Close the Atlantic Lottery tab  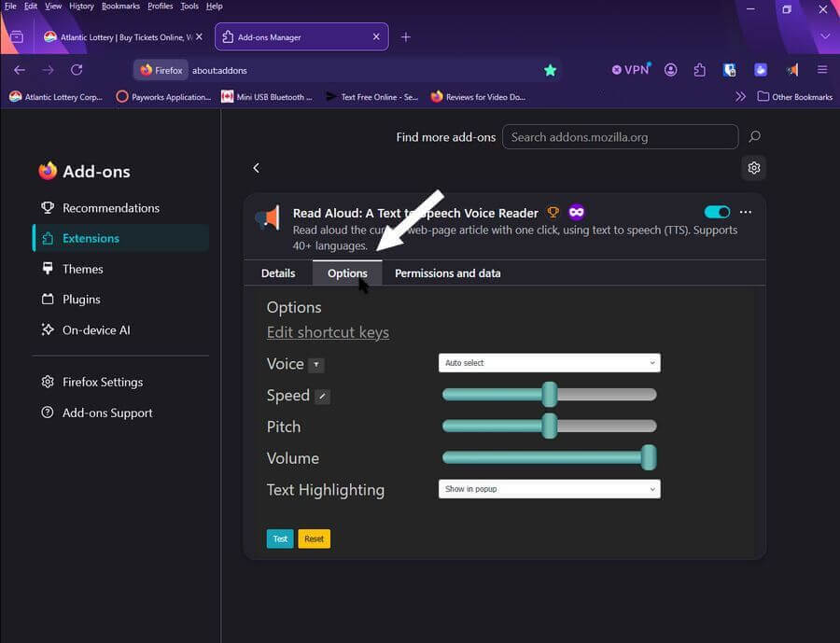(200, 36)
